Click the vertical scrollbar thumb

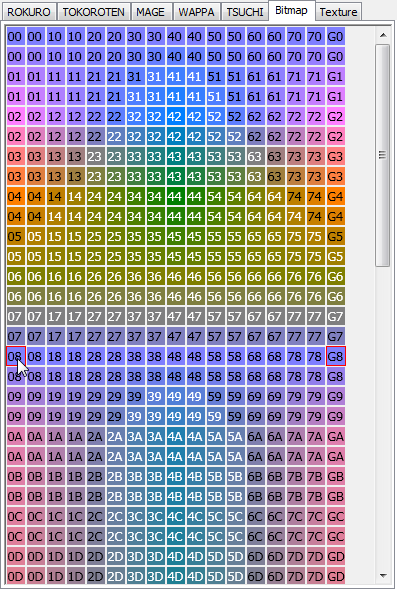coord(383,155)
